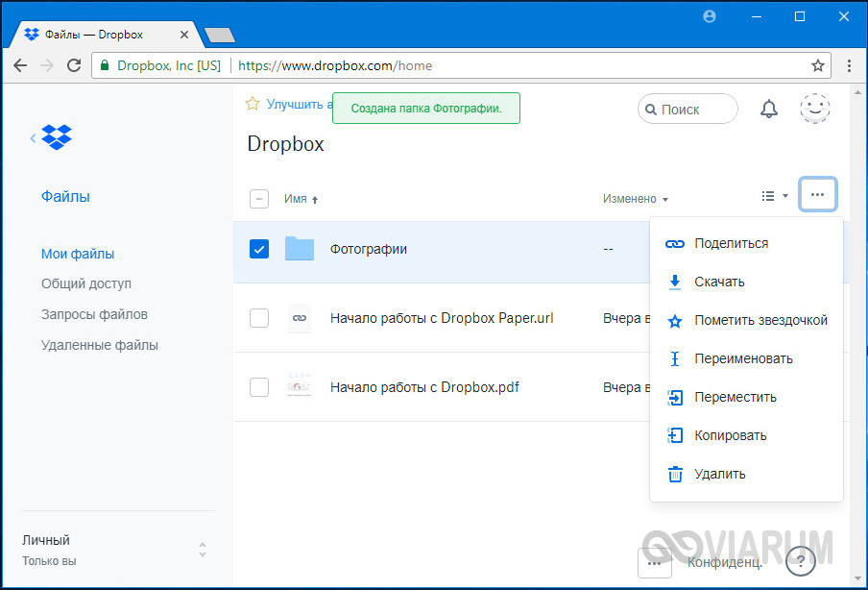The height and width of the screenshot is (590, 868).
Task: Select the Файлы — Dropbox tab
Action: coord(106,35)
